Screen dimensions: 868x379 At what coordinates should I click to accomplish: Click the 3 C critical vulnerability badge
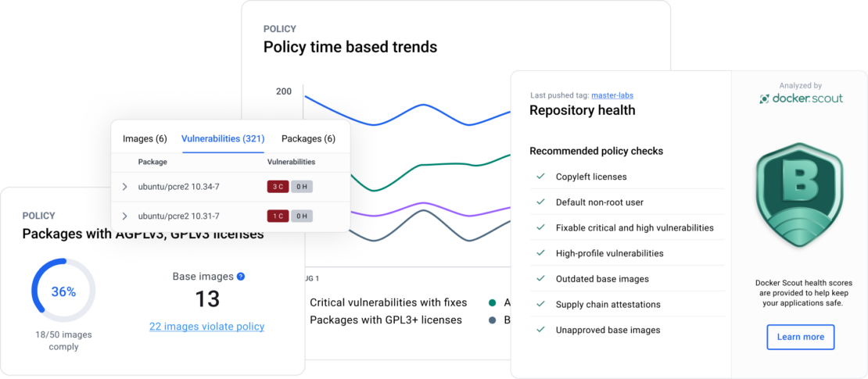point(278,187)
